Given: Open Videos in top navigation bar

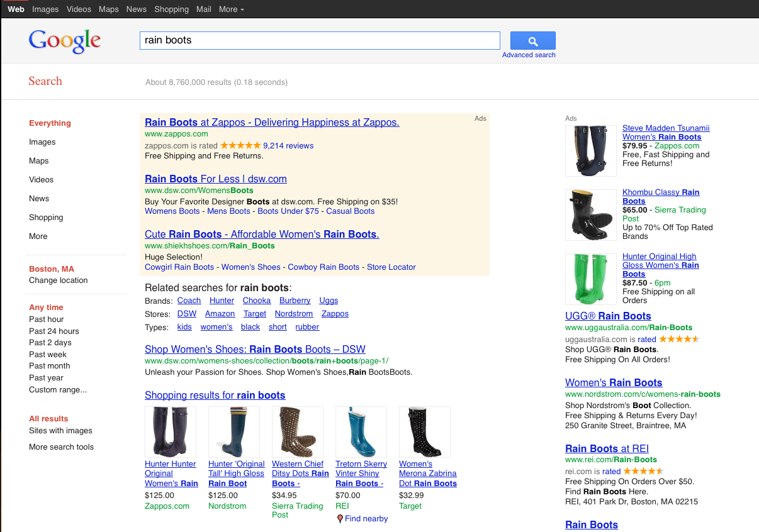Looking at the screenshot, I should [x=79, y=9].
